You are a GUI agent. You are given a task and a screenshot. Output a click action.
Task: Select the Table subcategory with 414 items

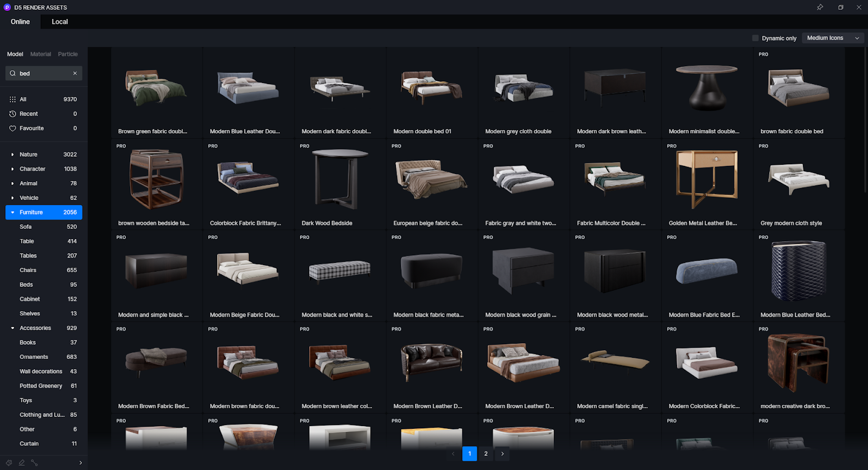click(x=43, y=241)
